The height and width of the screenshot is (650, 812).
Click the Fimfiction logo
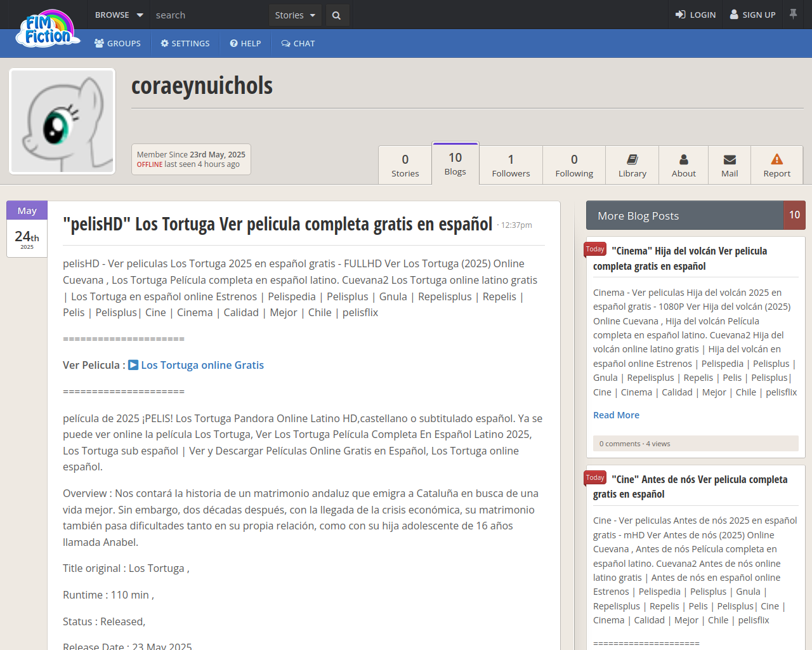(49, 29)
